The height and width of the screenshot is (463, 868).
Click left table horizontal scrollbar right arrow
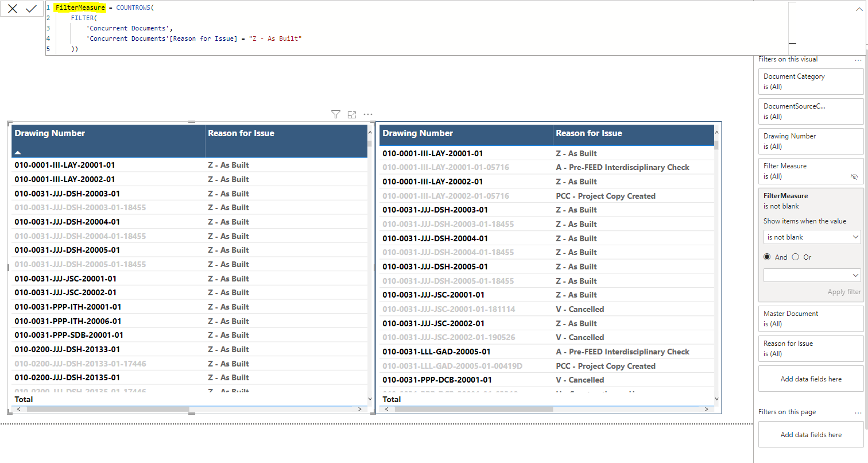(x=360, y=409)
